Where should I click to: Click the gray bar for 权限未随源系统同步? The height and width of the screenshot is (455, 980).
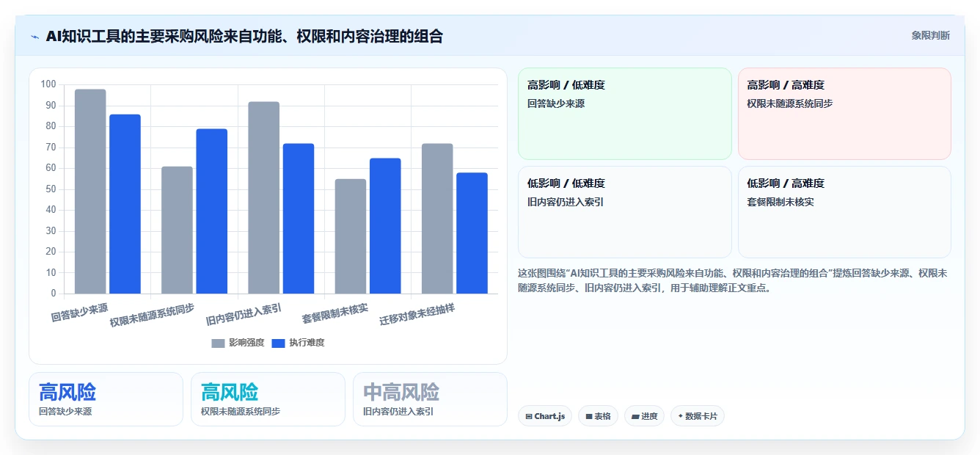point(177,230)
